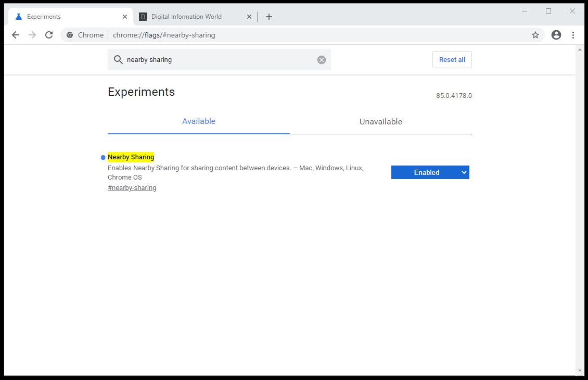The width and height of the screenshot is (588, 380).
Task: Bookmark this page with the star icon
Action: pos(535,35)
